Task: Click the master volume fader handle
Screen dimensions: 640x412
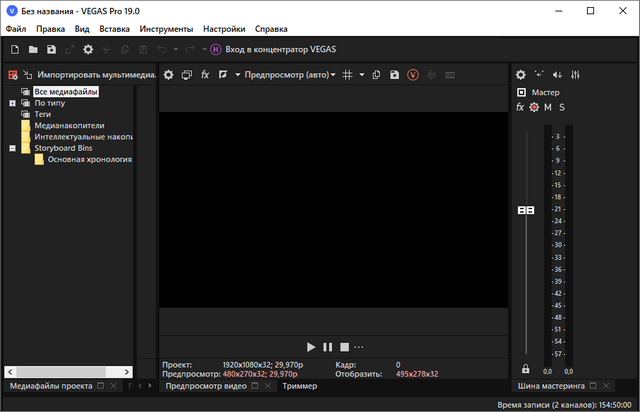Action: pyautogui.click(x=526, y=210)
